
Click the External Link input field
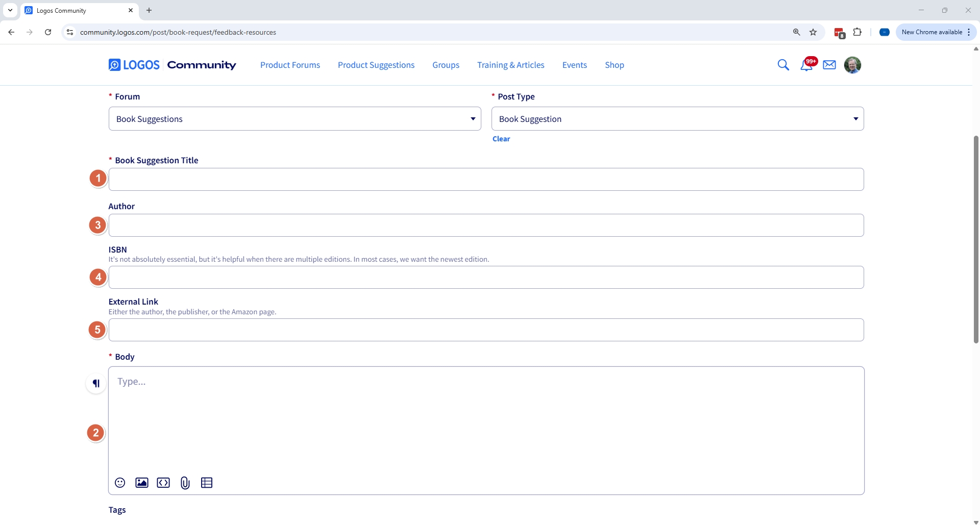point(486,330)
